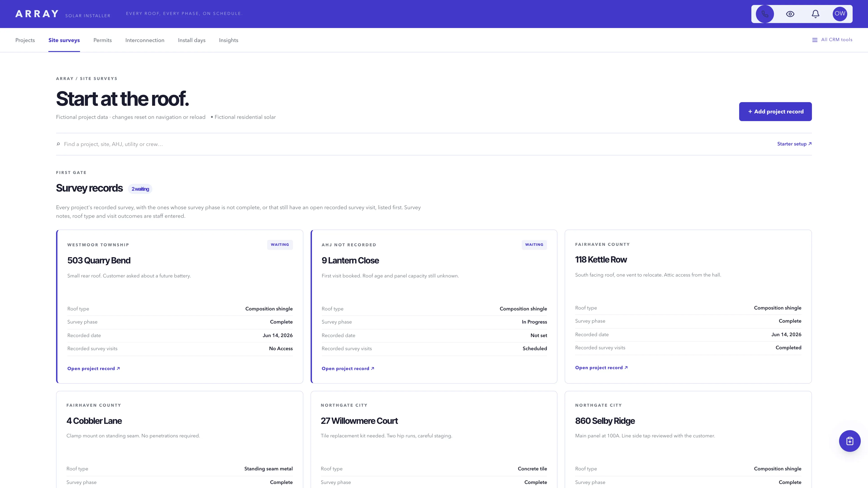Click the AHJ Not Recorded label

[349, 245]
